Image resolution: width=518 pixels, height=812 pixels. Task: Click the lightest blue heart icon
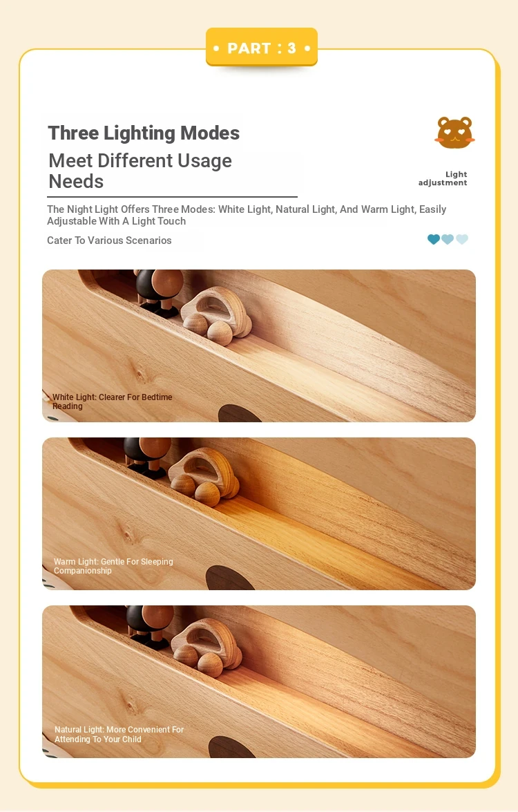click(462, 238)
